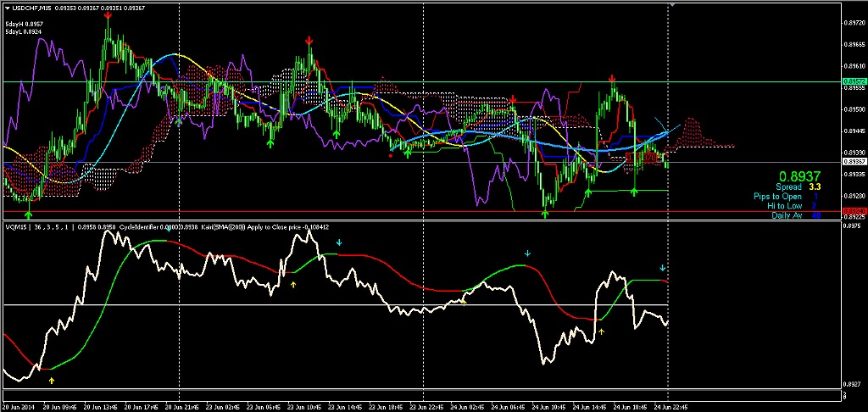Viewport: 868px width, 412px height.
Task: Click the rightmost cyan down arrow in the indicator window
Action: point(663,268)
